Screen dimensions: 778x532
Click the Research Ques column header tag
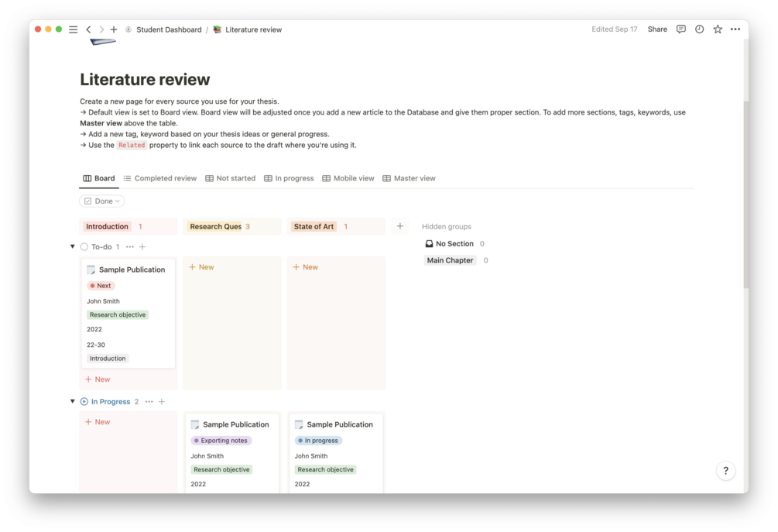(215, 226)
